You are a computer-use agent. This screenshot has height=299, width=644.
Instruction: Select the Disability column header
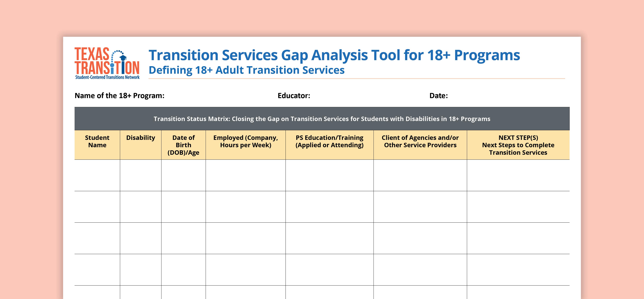point(141,138)
